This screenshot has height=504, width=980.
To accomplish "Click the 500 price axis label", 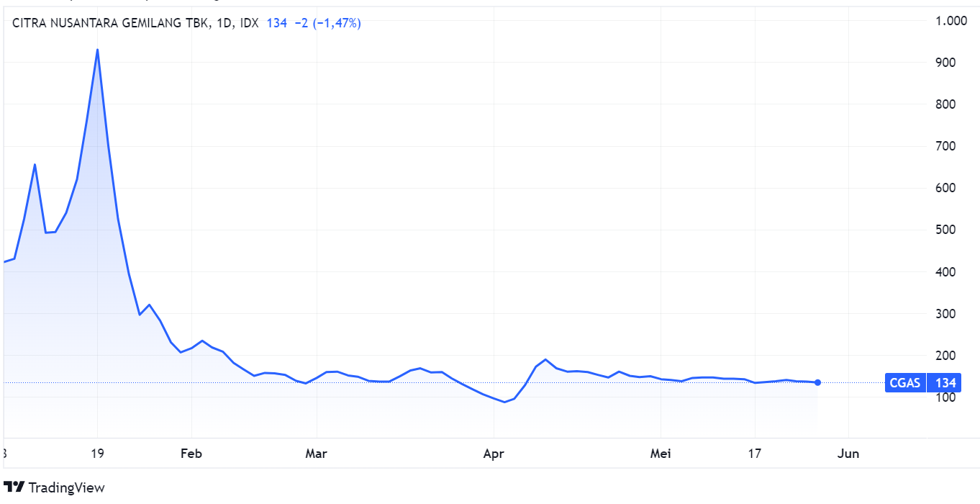I will 945,230.
